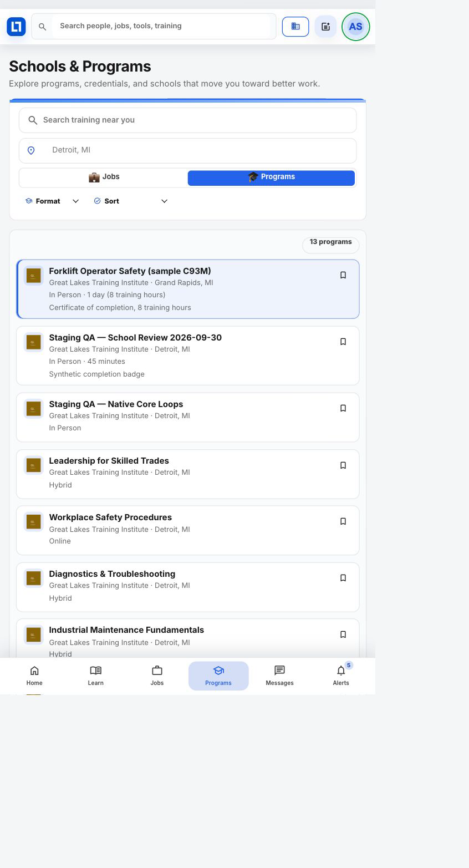The image size is (469, 868).
Task: Open Leadership for Skilled Trades program
Action: (188, 474)
